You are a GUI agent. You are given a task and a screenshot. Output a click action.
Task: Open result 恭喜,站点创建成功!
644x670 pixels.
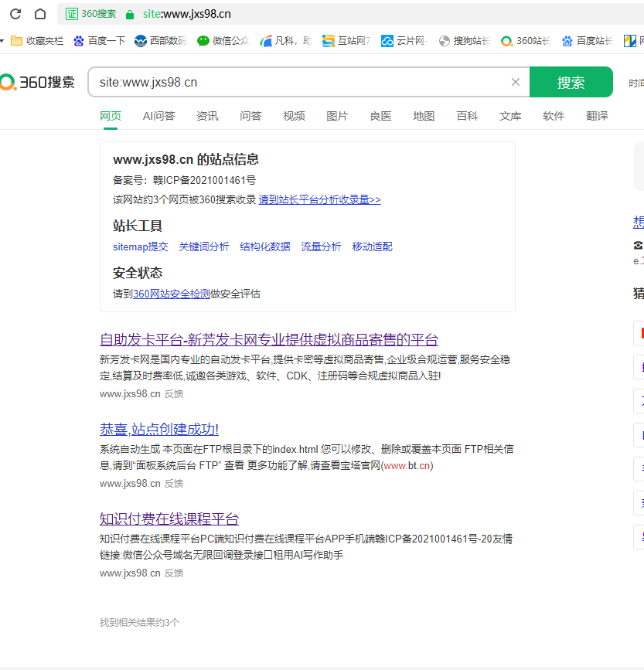click(159, 429)
